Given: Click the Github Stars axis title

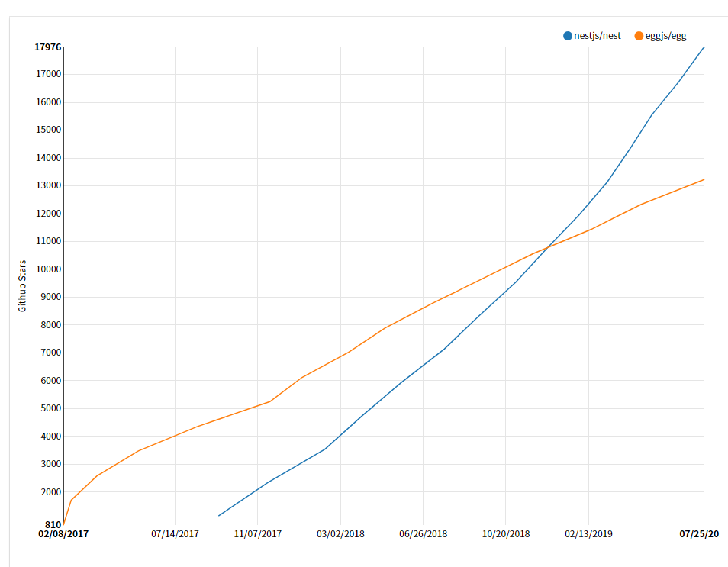Looking at the screenshot, I should [x=22, y=286].
